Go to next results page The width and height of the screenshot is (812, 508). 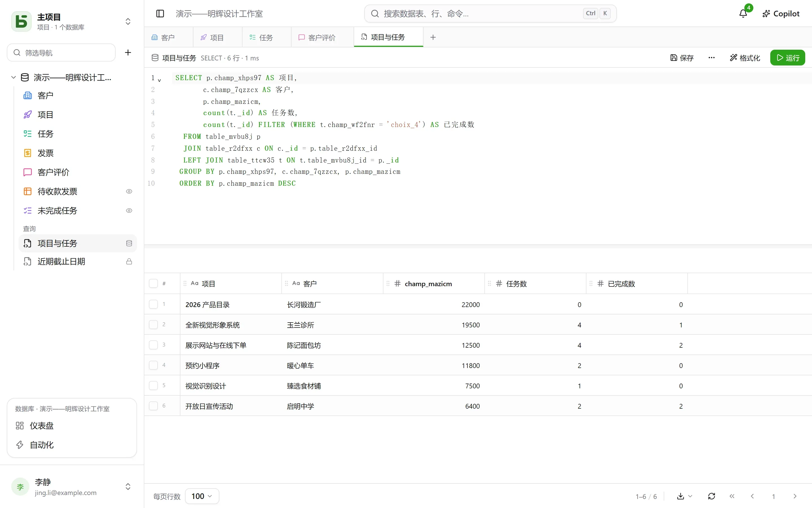coord(795,496)
